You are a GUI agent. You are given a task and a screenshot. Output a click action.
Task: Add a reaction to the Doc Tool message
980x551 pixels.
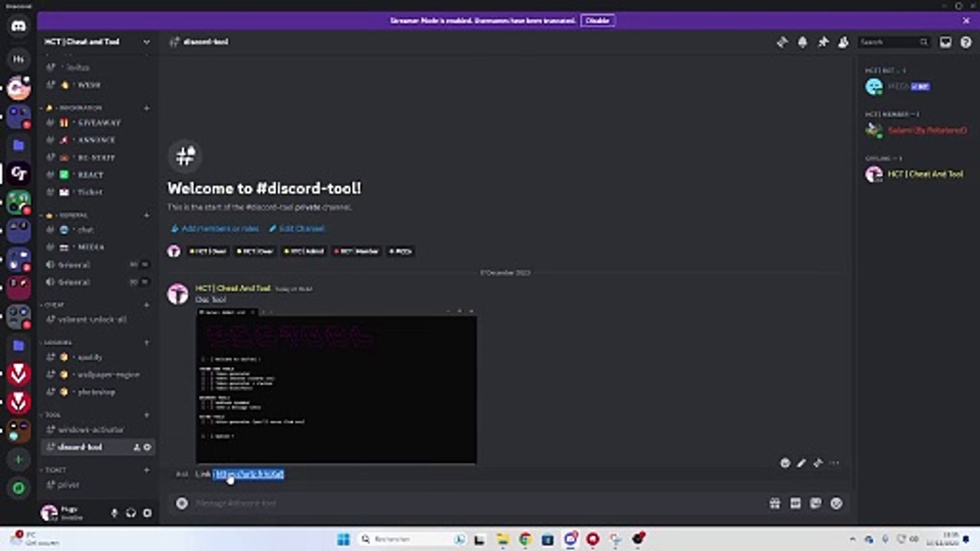point(785,463)
